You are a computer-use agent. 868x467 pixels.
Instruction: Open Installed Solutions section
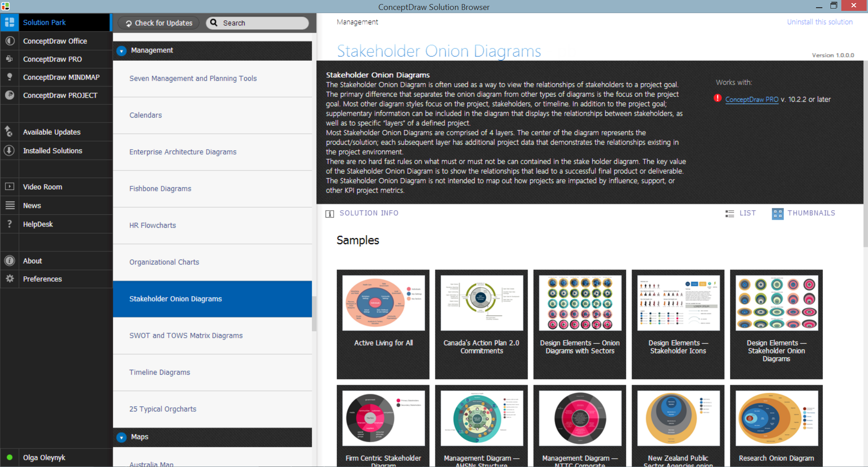click(56, 150)
